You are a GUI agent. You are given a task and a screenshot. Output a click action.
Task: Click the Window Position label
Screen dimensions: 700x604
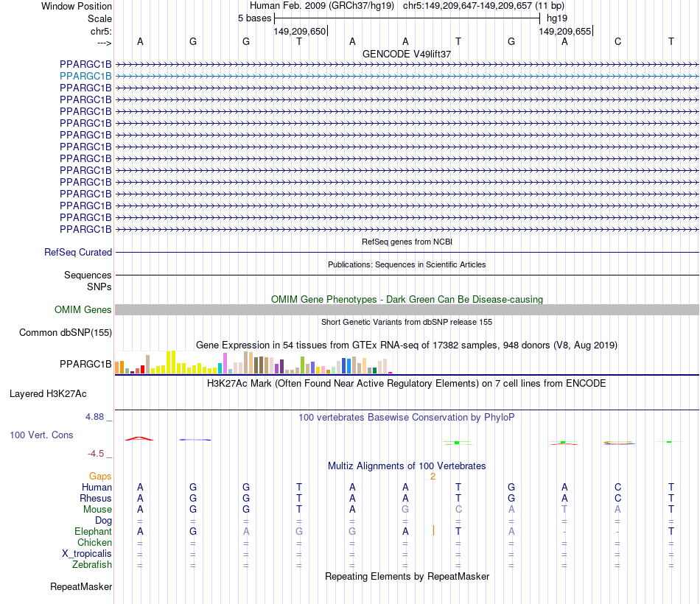click(x=77, y=6)
